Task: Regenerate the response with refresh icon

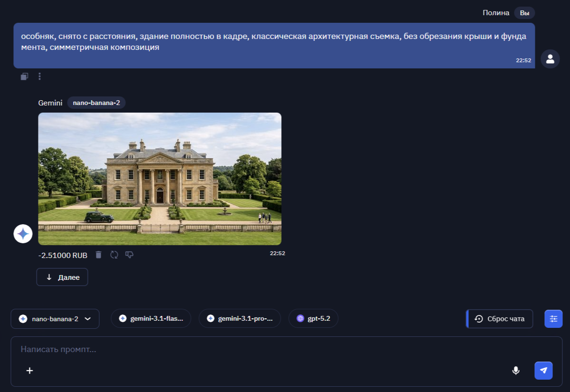Action: tap(114, 255)
